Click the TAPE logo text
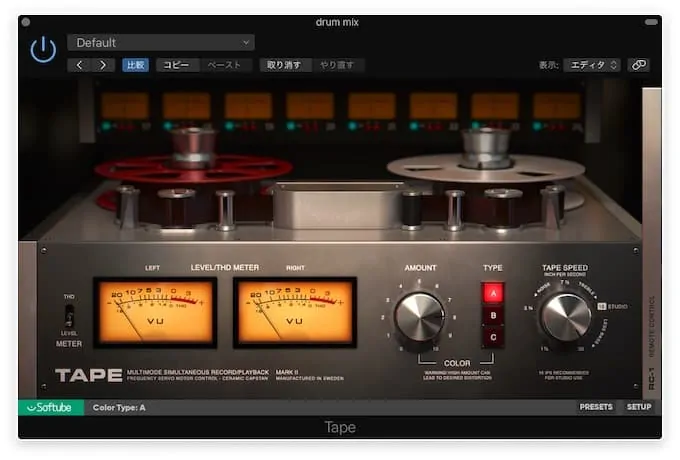 click(88, 375)
